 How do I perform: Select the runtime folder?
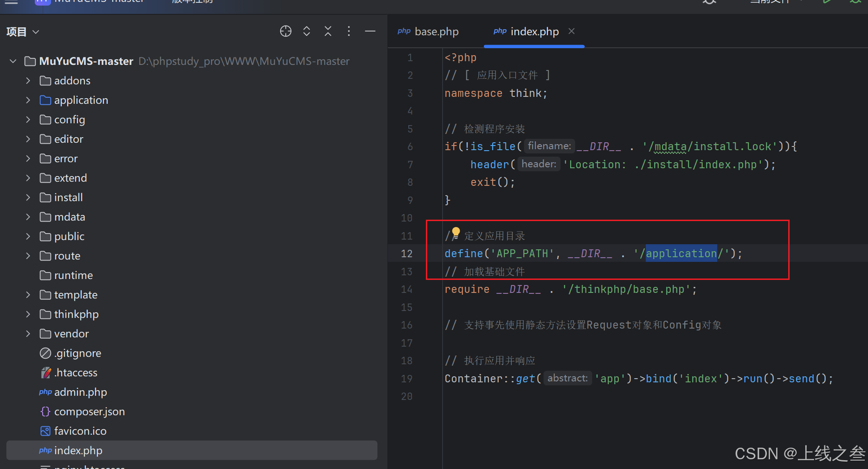click(x=73, y=275)
